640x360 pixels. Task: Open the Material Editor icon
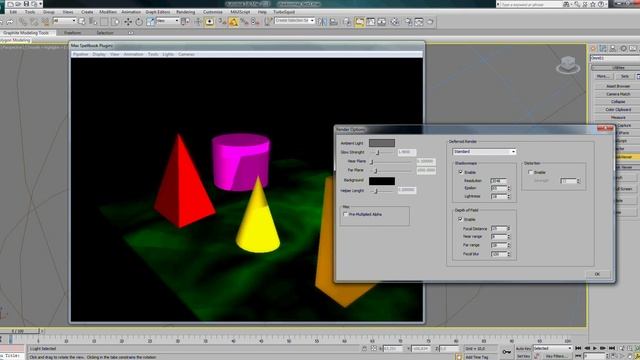[395, 22]
